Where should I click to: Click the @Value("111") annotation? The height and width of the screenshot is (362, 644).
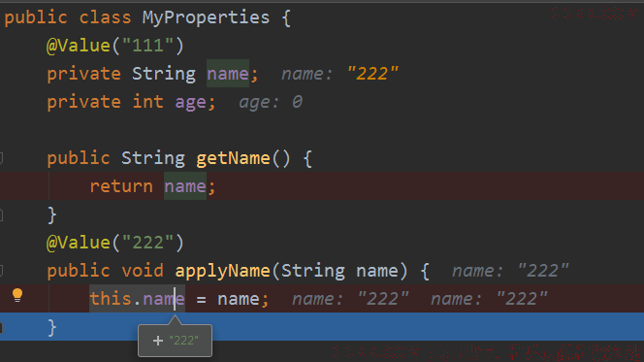(x=115, y=46)
